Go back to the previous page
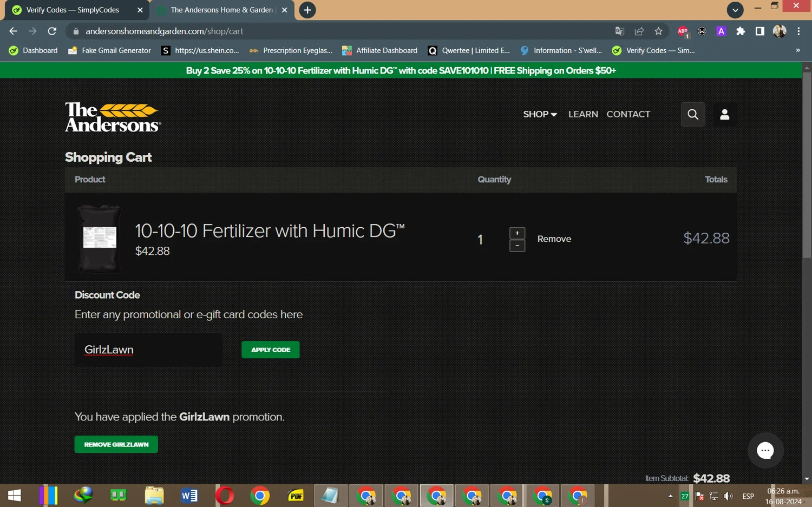 (13, 31)
